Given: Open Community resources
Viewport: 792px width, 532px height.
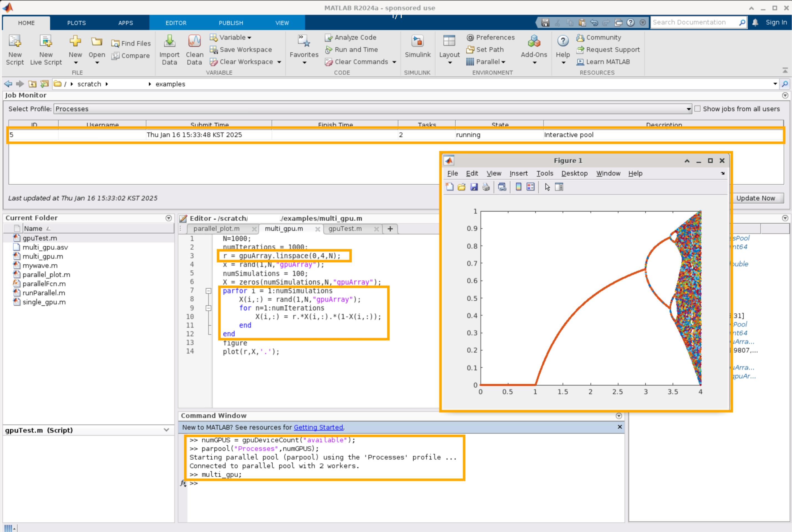Looking at the screenshot, I should point(599,37).
